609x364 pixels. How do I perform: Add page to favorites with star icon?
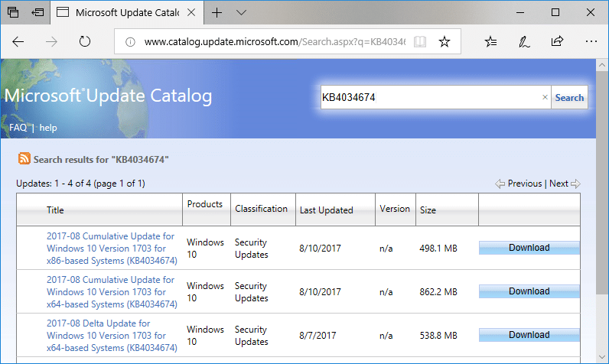pyautogui.click(x=444, y=41)
